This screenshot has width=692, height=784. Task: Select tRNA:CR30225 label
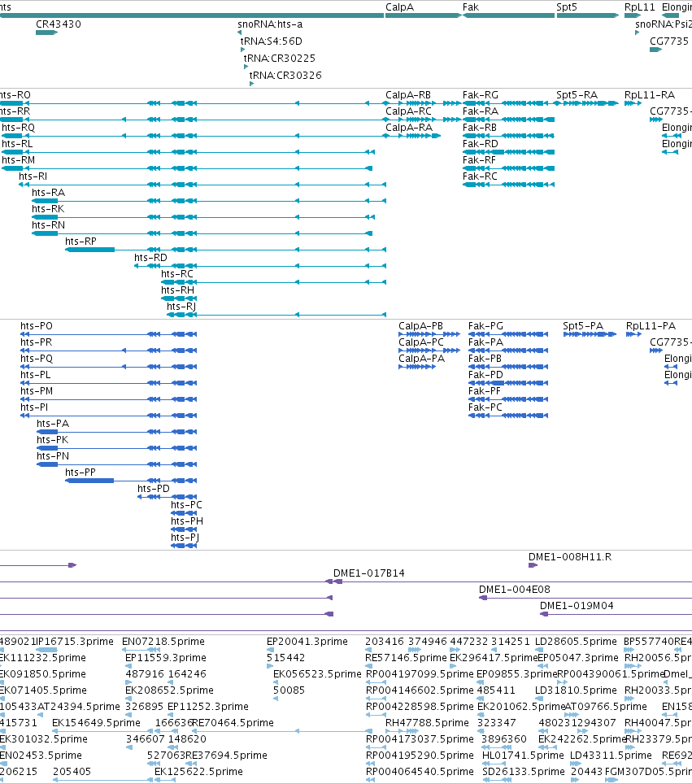(280, 59)
